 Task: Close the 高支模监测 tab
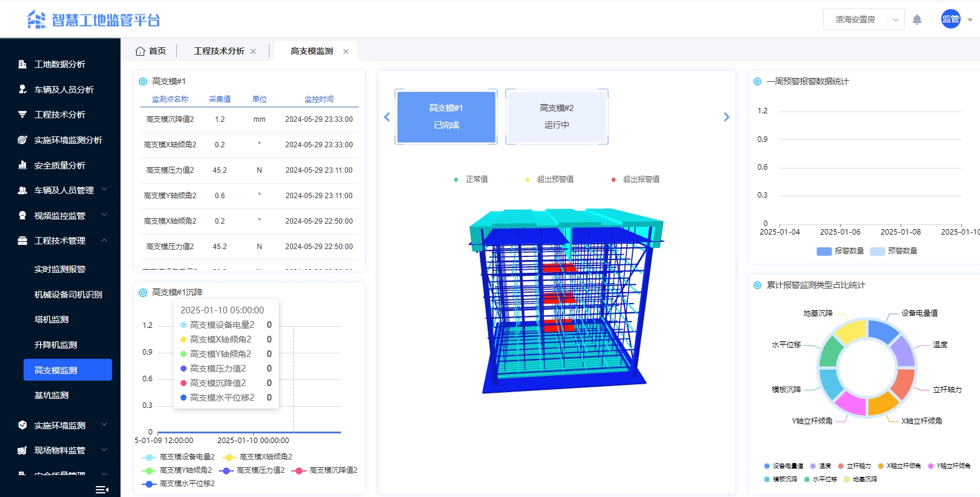click(x=346, y=52)
